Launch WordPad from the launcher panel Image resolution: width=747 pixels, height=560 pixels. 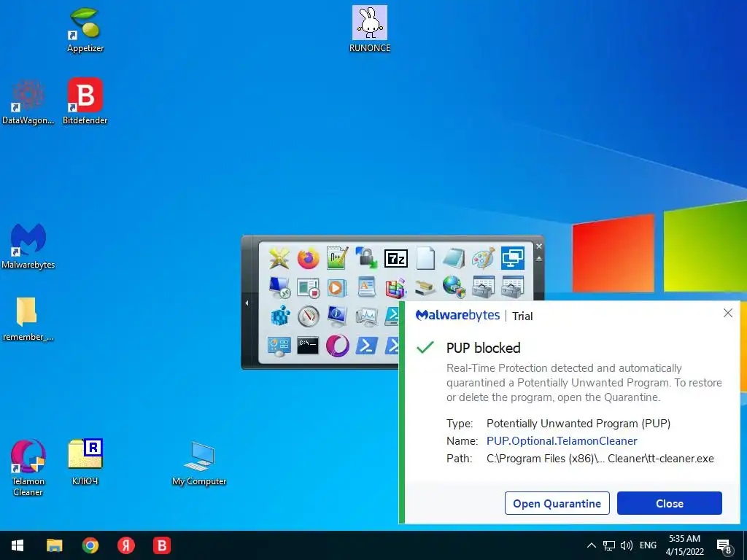(x=366, y=287)
